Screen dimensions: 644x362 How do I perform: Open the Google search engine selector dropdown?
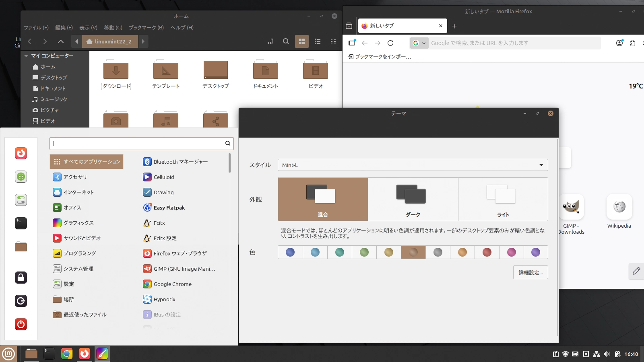coord(419,43)
